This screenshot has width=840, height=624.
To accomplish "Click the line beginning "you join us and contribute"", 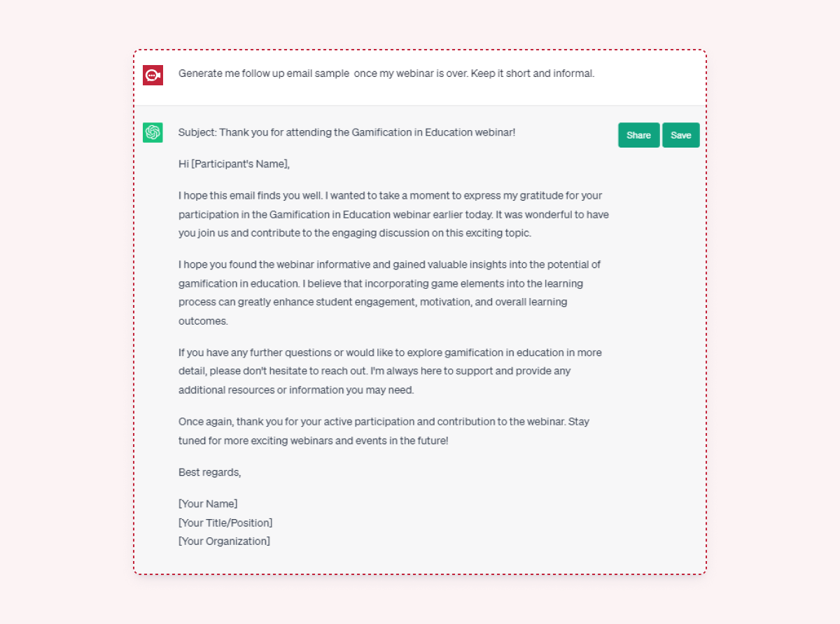I will tap(354, 233).
